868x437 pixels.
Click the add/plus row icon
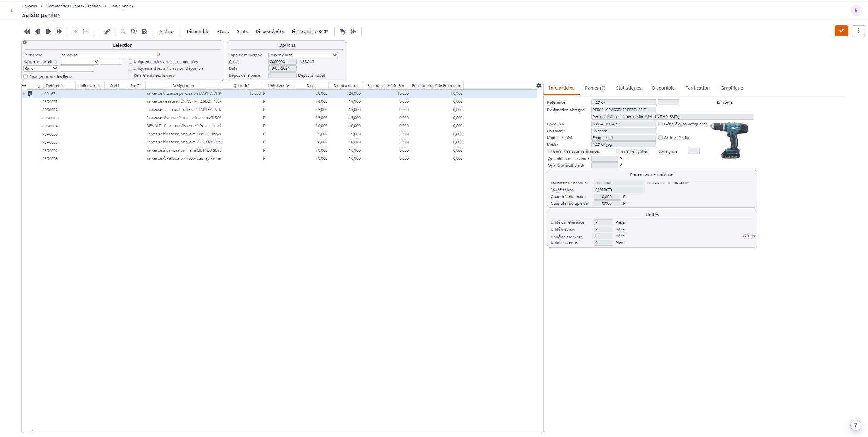[x=75, y=31]
